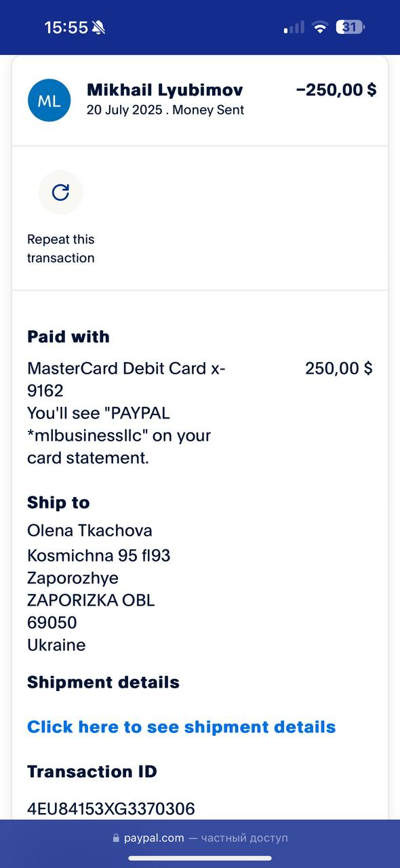This screenshot has height=868, width=400.
Task: Tap the Shipment details heading
Action: pos(103,682)
